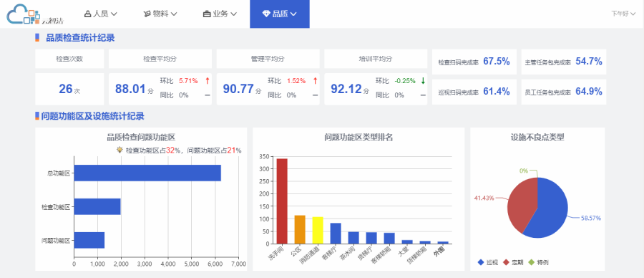Click the diamond icon beside 品质
Image resolution: width=644 pixels, height=278 pixels.
pos(266,14)
